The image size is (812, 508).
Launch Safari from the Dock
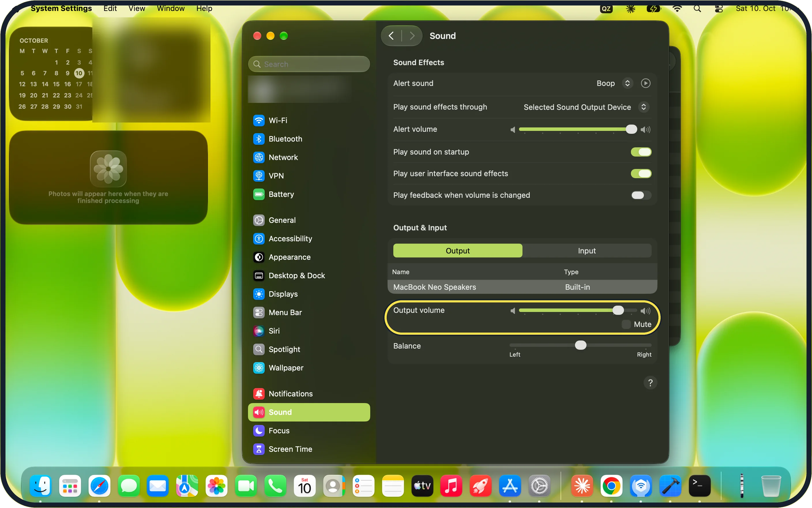[x=99, y=486]
